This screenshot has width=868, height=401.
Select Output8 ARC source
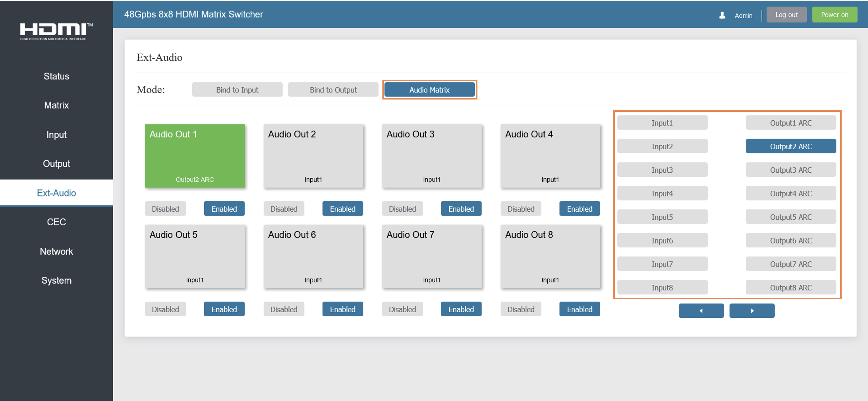pos(791,288)
